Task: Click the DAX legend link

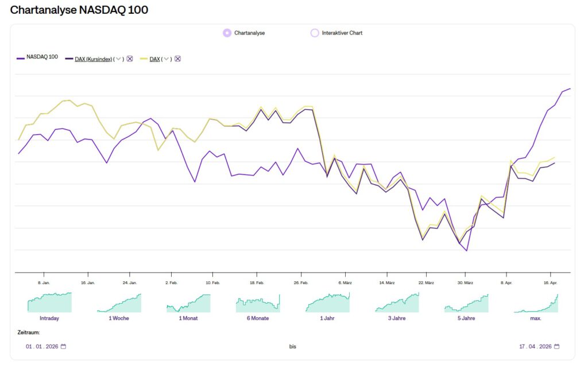Action: [x=154, y=59]
